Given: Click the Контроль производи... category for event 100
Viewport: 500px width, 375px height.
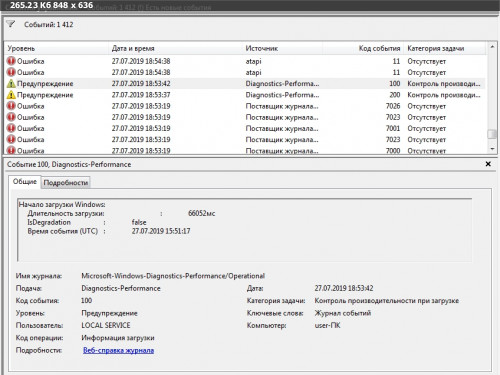Looking at the screenshot, I should tap(444, 84).
